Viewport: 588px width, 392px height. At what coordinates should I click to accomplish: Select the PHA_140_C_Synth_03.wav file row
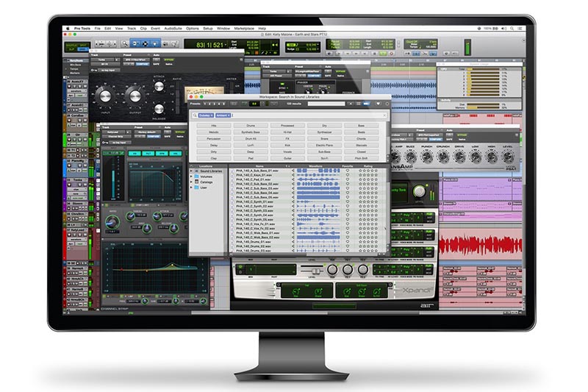306,211
